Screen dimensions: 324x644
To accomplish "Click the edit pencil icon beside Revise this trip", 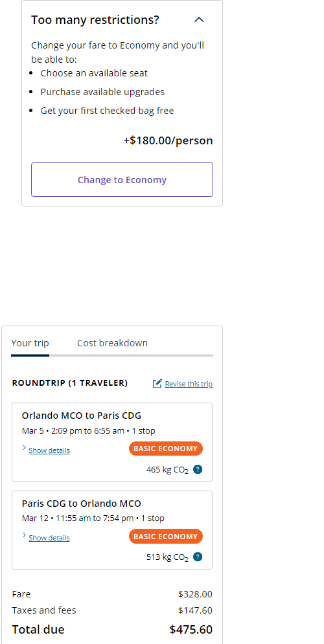I will click(157, 383).
